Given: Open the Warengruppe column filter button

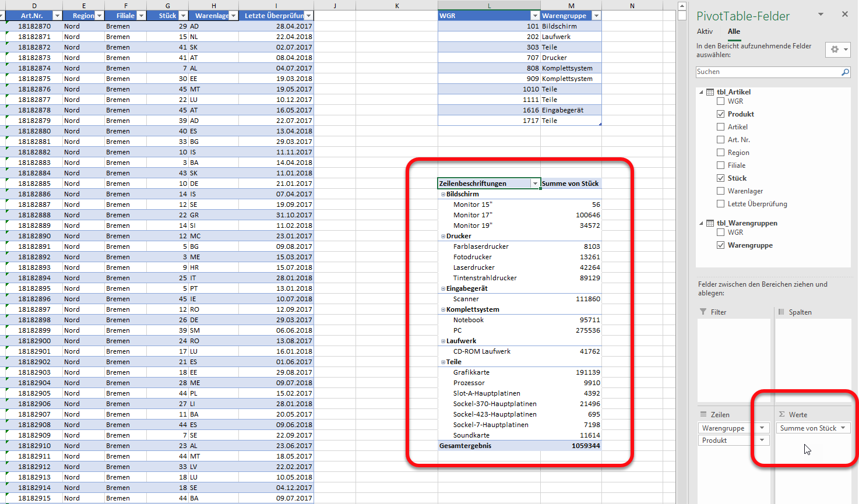Looking at the screenshot, I should click(x=596, y=16).
